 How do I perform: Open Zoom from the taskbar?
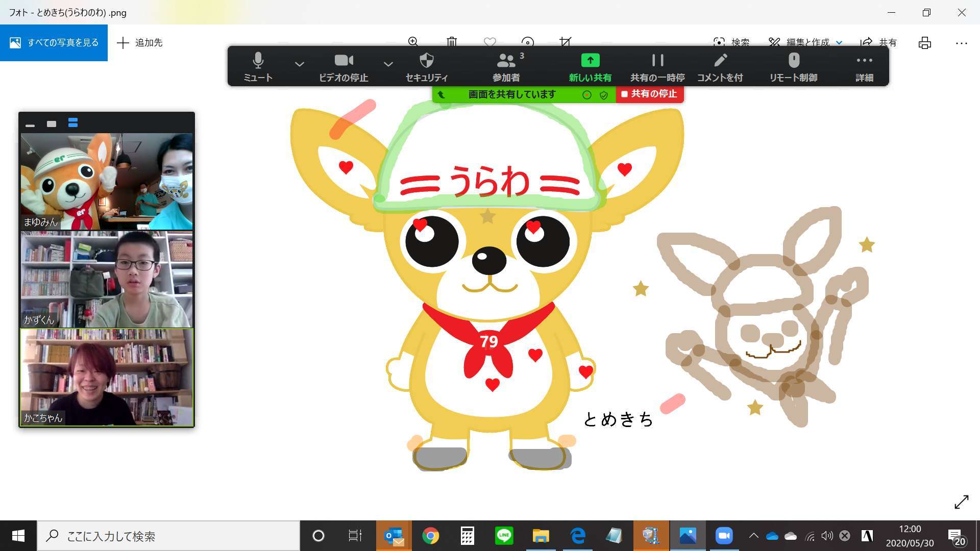[x=724, y=536]
